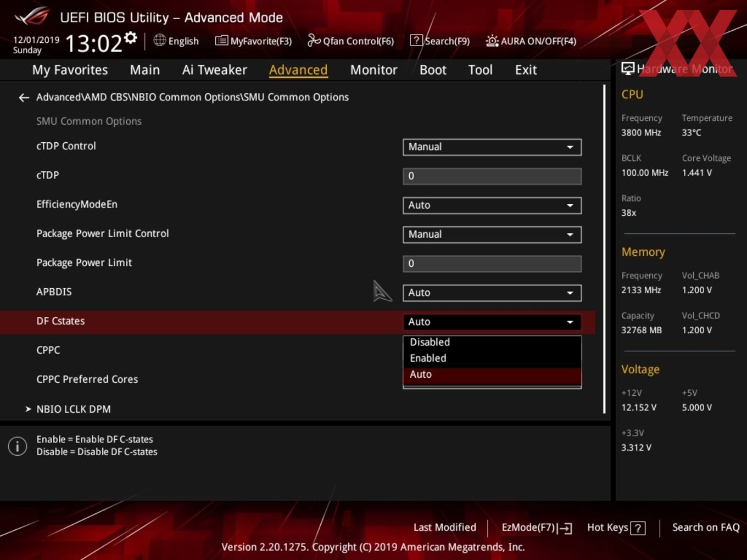The image size is (747, 560).
Task: Select the DF Cstates row label
Action: 60,321
